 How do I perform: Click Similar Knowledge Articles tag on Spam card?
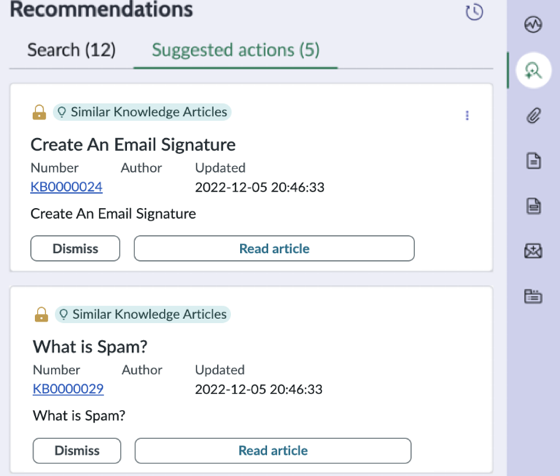pos(143,315)
